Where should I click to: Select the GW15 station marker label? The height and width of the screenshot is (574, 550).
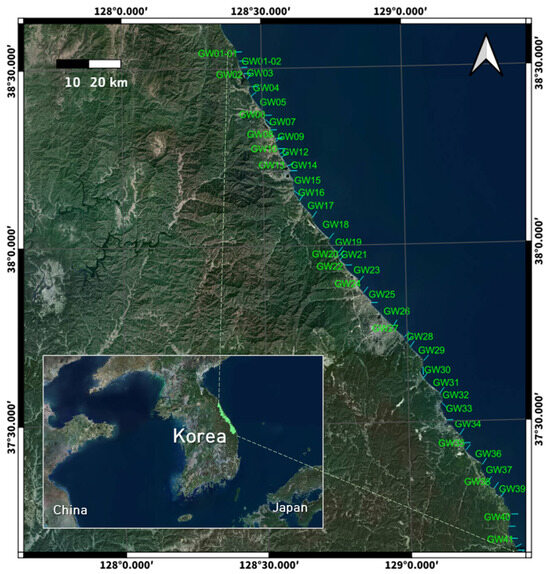click(307, 180)
